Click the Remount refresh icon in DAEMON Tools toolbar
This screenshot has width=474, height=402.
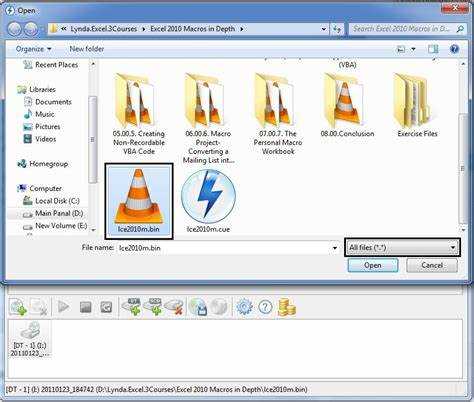(x=106, y=307)
